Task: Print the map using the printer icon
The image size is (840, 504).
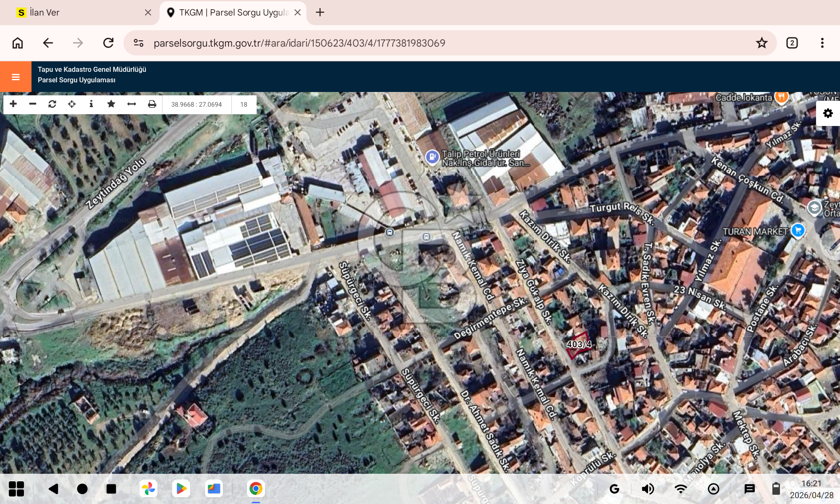Action: click(152, 104)
